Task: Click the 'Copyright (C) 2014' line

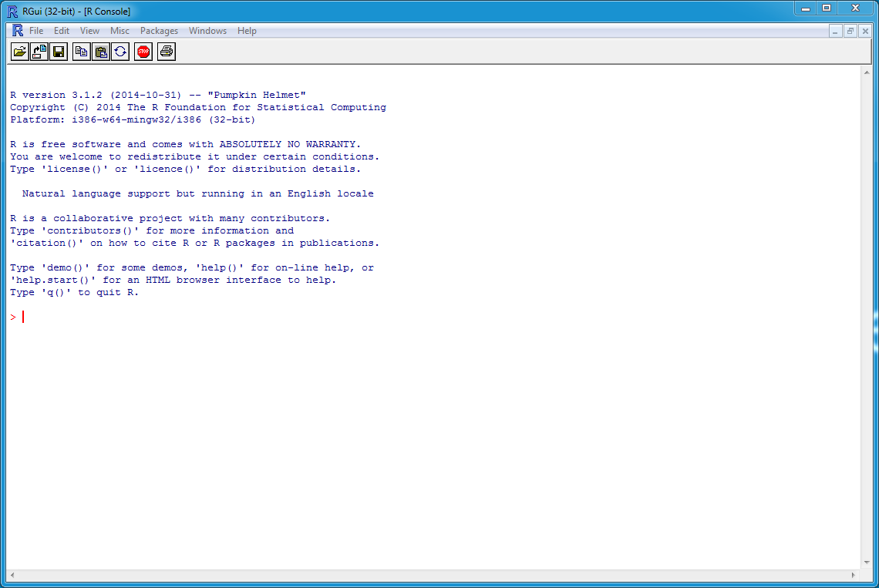Action: click(x=198, y=108)
